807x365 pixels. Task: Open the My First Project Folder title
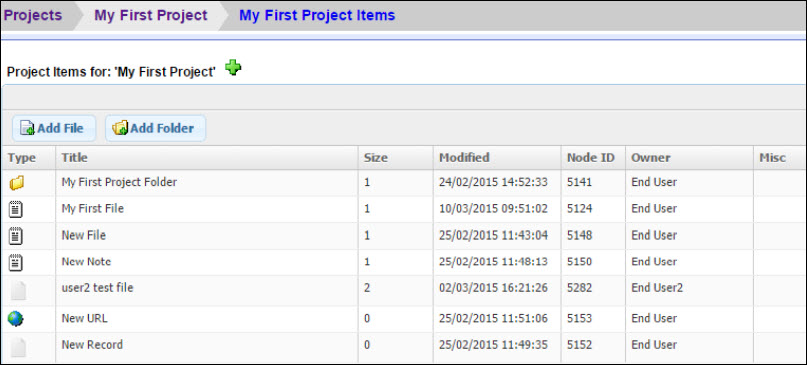[119, 182]
